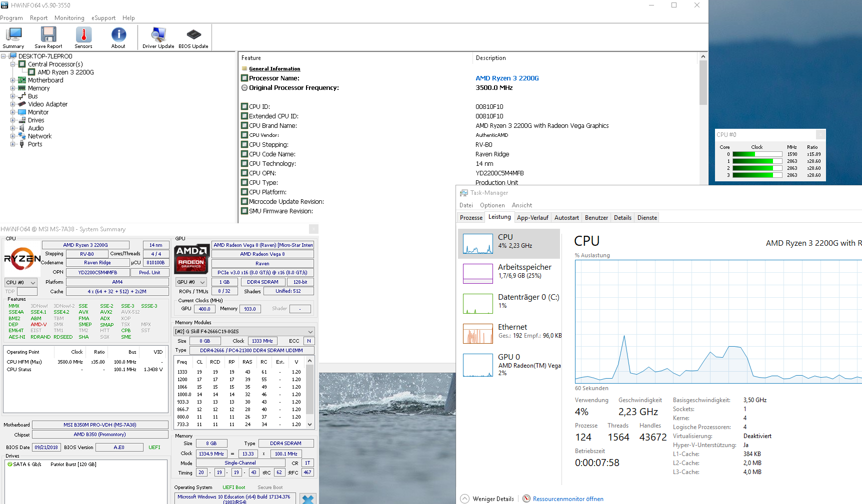
Task: Open the Monitoring menu
Action: [x=69, y=18]
